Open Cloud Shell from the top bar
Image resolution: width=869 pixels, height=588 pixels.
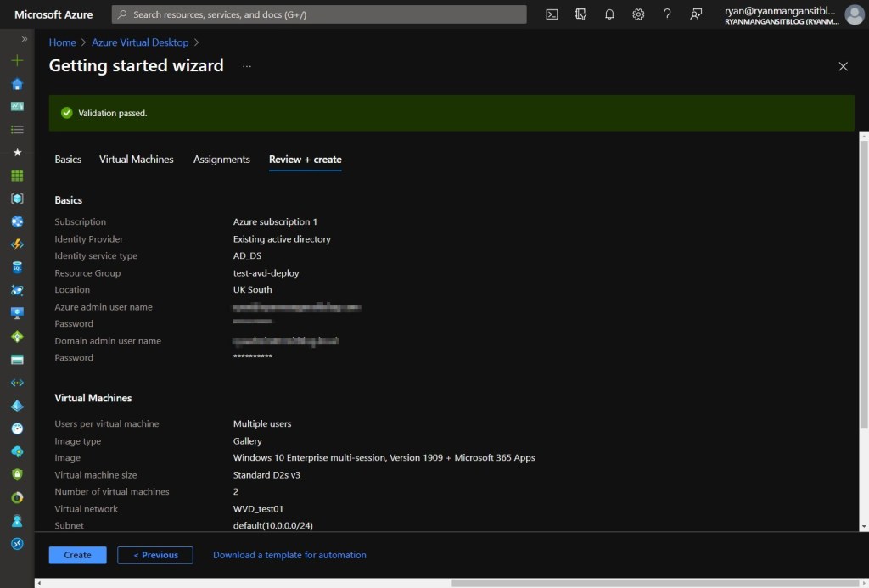click(x=552, y=14)
